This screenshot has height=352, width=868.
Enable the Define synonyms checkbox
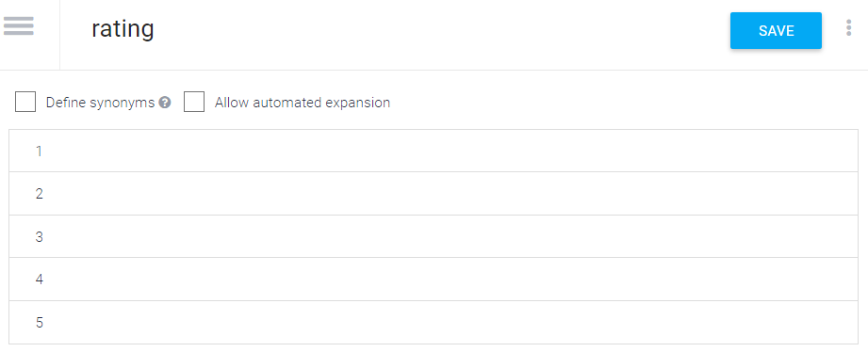[25, 103]
